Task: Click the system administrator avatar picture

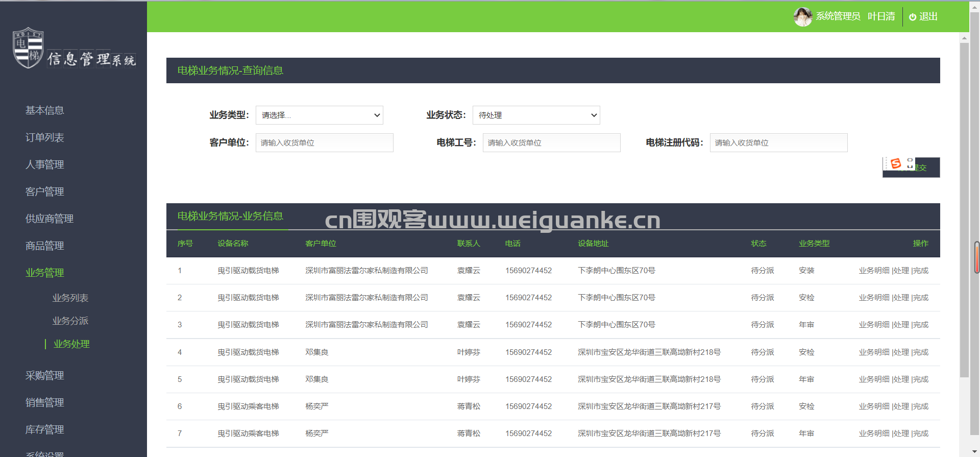Action: pos(802,17)
